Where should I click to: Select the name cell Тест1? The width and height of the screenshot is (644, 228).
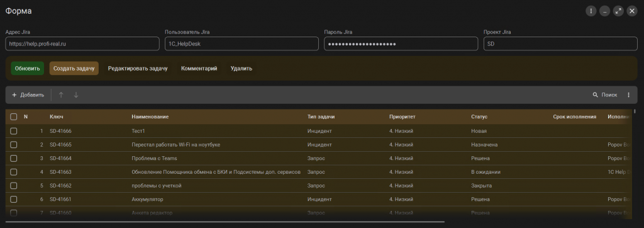tap(138, 131)
